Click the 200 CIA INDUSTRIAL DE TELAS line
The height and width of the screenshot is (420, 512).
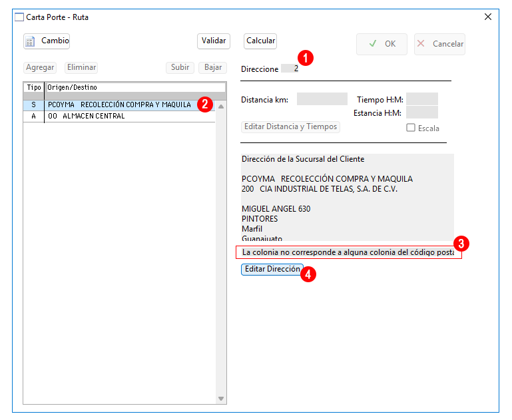point(320,189)
